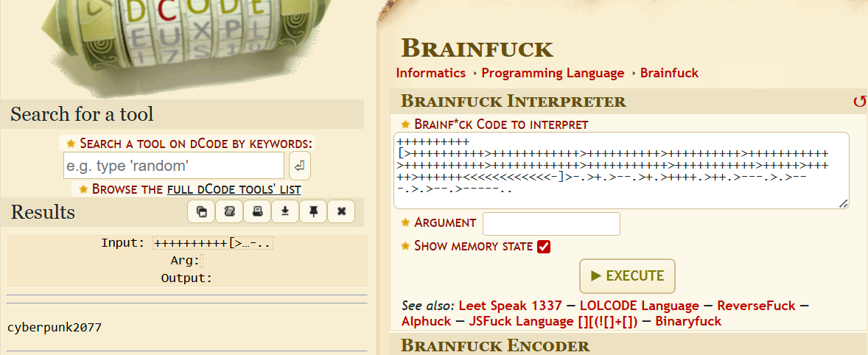
Task: Clear results with the X icon
Action: click(342, 212)
